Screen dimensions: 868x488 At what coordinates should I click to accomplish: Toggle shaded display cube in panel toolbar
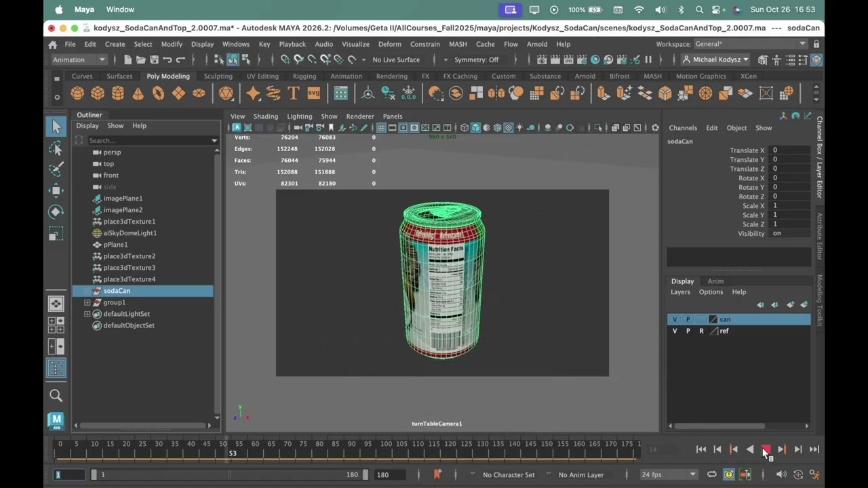(x=475, y=127)
